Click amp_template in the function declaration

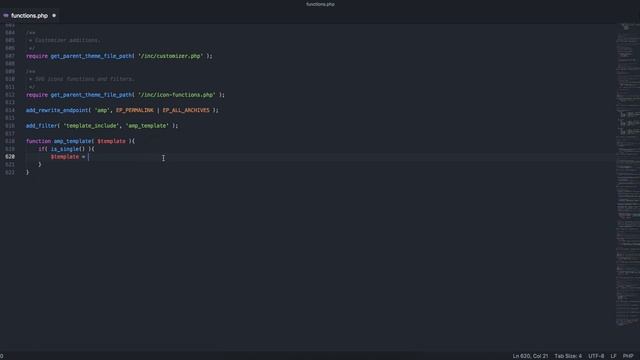[x=73, y=141]
